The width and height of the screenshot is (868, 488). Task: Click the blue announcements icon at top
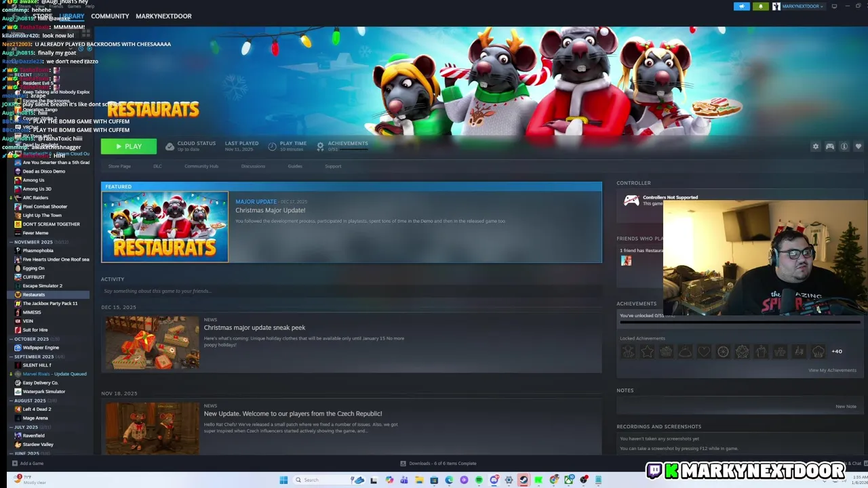(x=741, y=6)
